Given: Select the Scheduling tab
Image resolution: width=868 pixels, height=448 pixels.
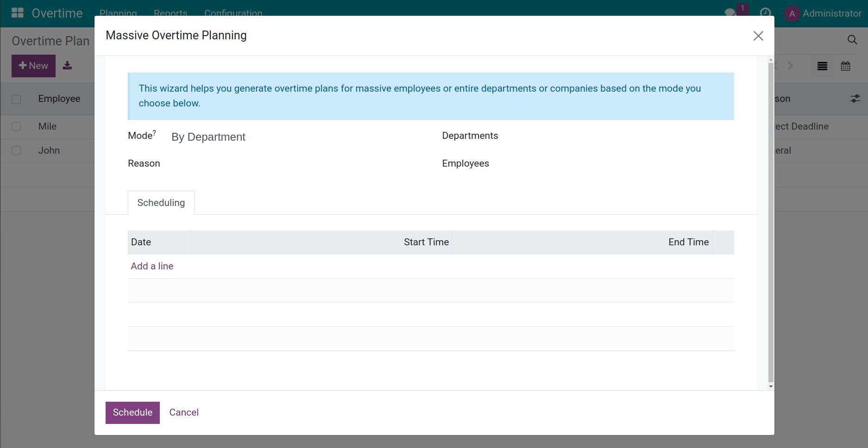Looking at the screenshot, I should (161, 203).
